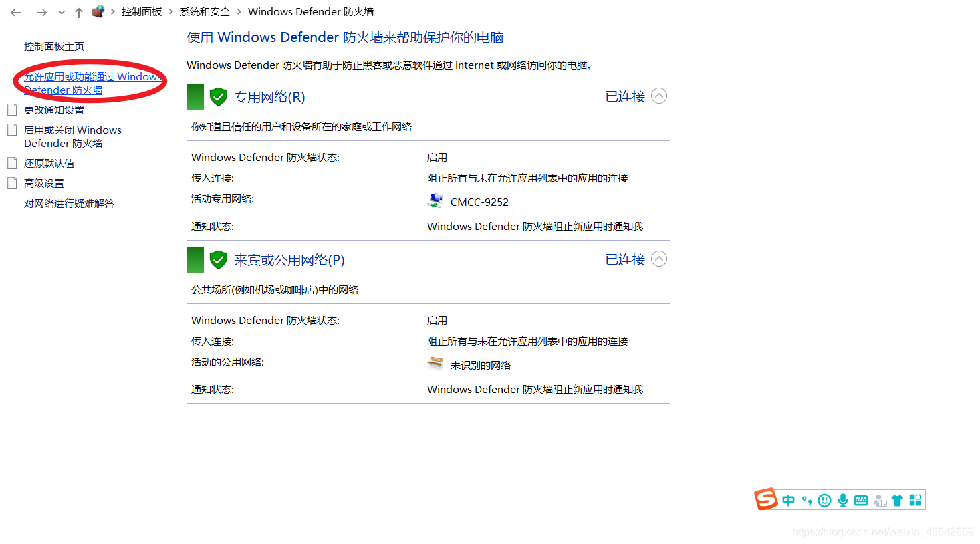Toggle punctuation mode on Sogou IME bar
This screenshot has width=980, height=544.
point(807,501)
